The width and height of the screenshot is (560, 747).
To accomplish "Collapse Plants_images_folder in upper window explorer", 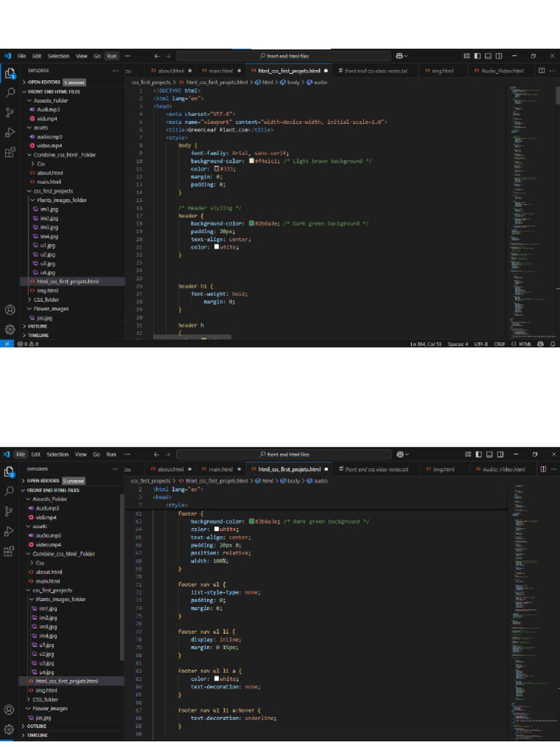I will (58, 200).
